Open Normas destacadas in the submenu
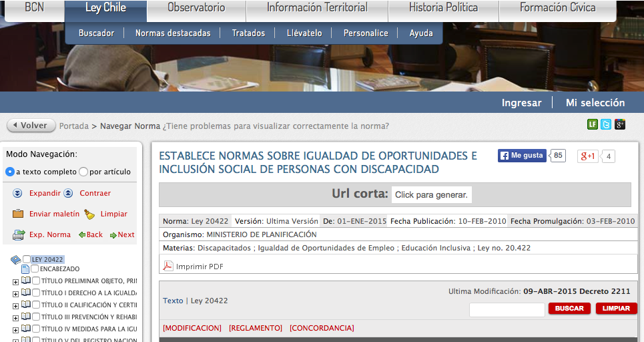 pyautogui.click(x=172, y=33)
